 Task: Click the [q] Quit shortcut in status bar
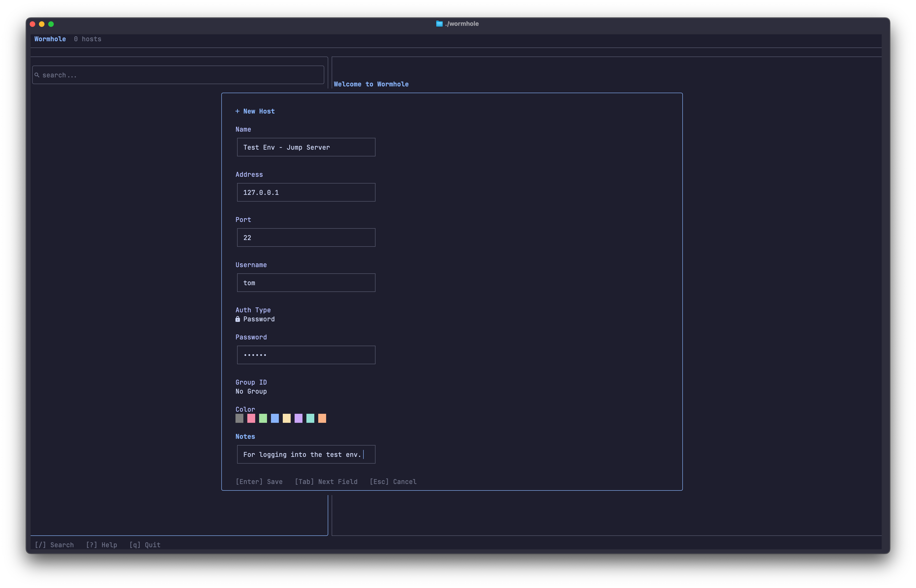point(145,545)
